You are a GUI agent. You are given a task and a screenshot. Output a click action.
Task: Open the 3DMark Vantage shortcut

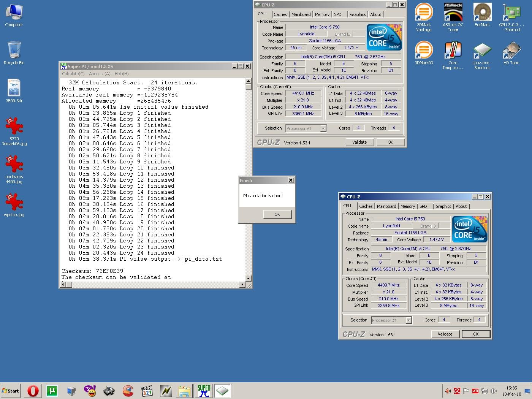tap(424, 17)
